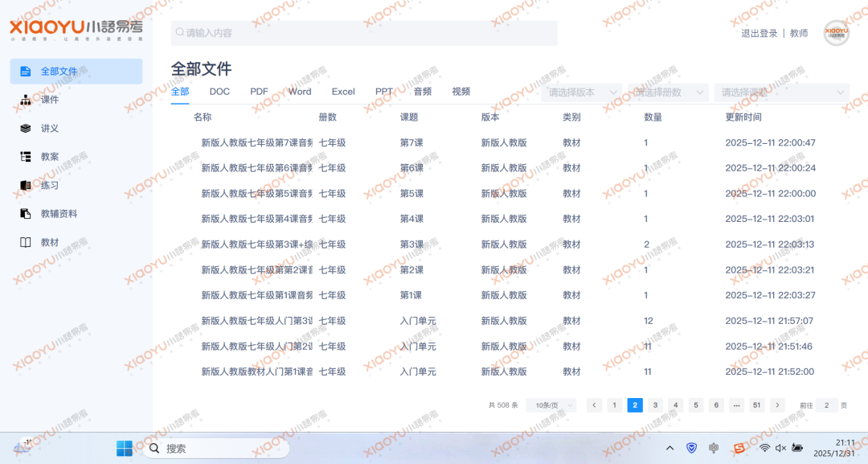Viewport: 868px width, 464px height.
Task: Go to page 3 in pagination
Action: click(655, 405)
